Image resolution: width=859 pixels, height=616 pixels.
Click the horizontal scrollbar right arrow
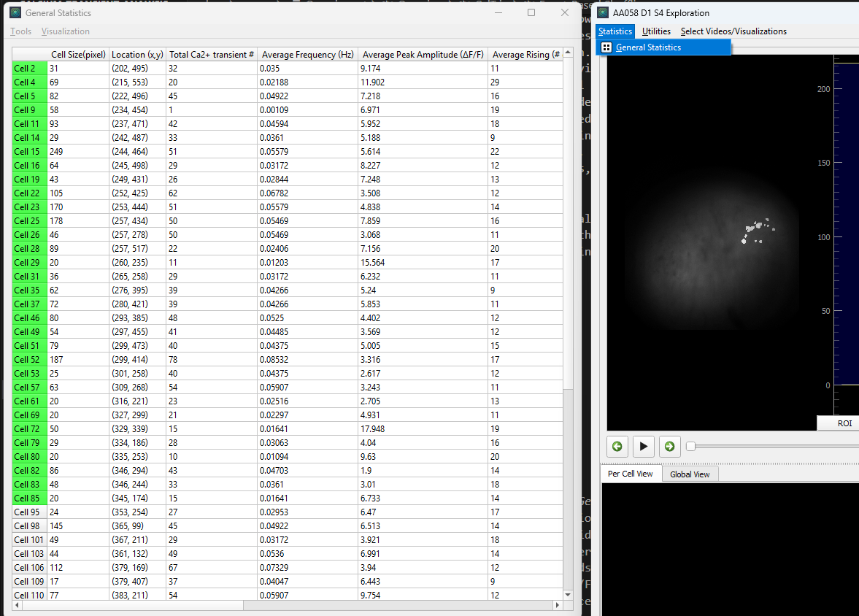pyautogui.click(x=558, y=605)
